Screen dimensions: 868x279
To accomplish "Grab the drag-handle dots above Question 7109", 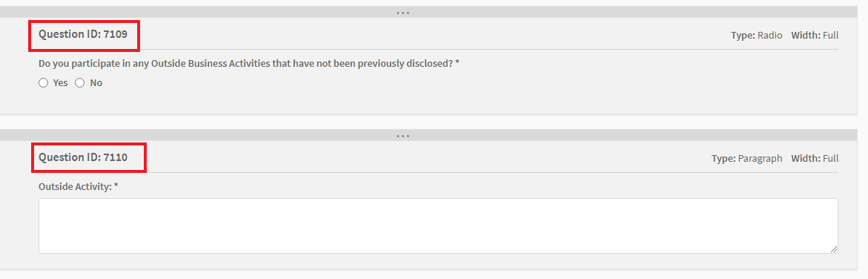I will pyautogui.click(x=403, y=12).
